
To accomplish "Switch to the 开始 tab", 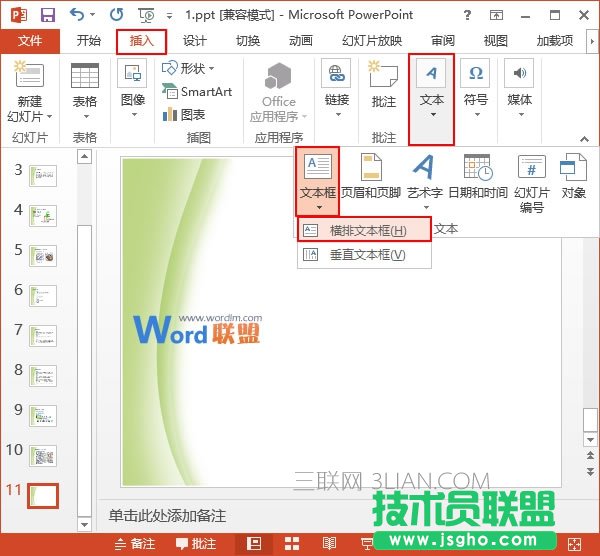I will tap(89, 41).
